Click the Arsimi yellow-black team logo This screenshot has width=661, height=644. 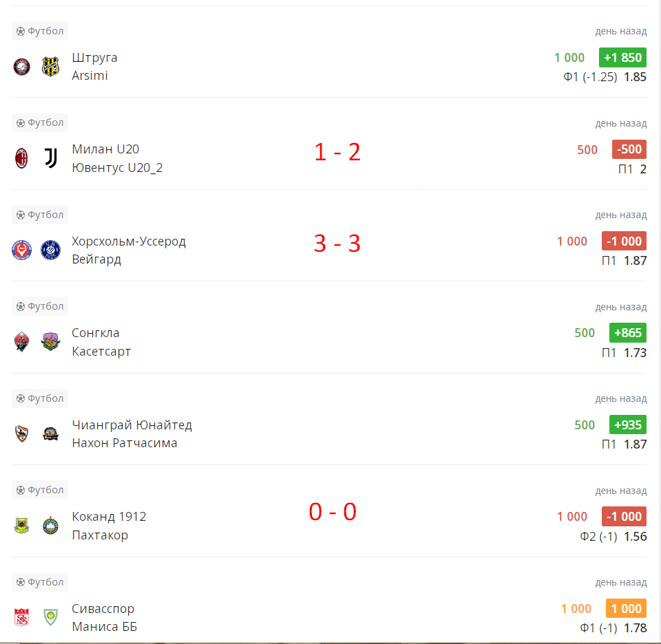click(50, 67)
